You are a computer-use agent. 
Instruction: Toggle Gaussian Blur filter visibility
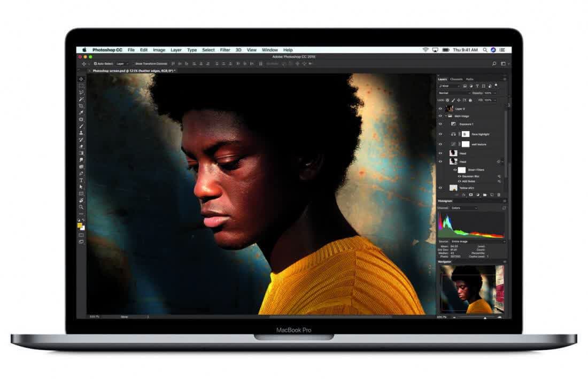click(459, 176)
